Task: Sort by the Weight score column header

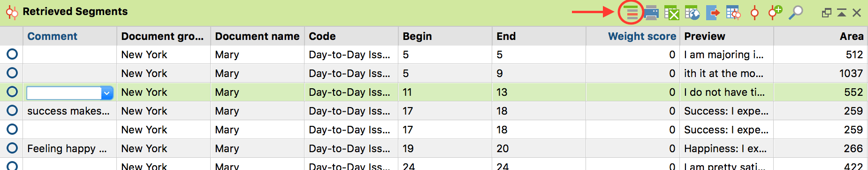Action: tap(642, 36)
